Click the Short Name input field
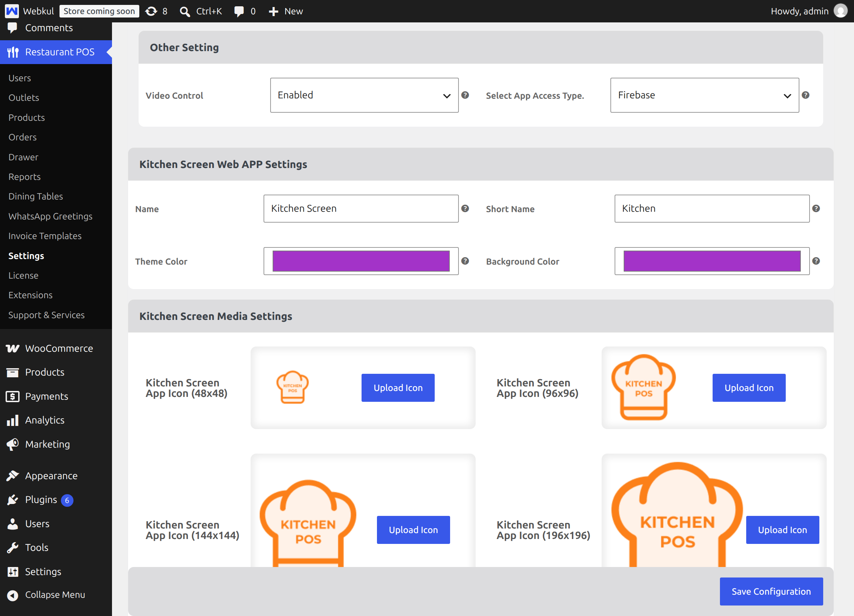 712,209
